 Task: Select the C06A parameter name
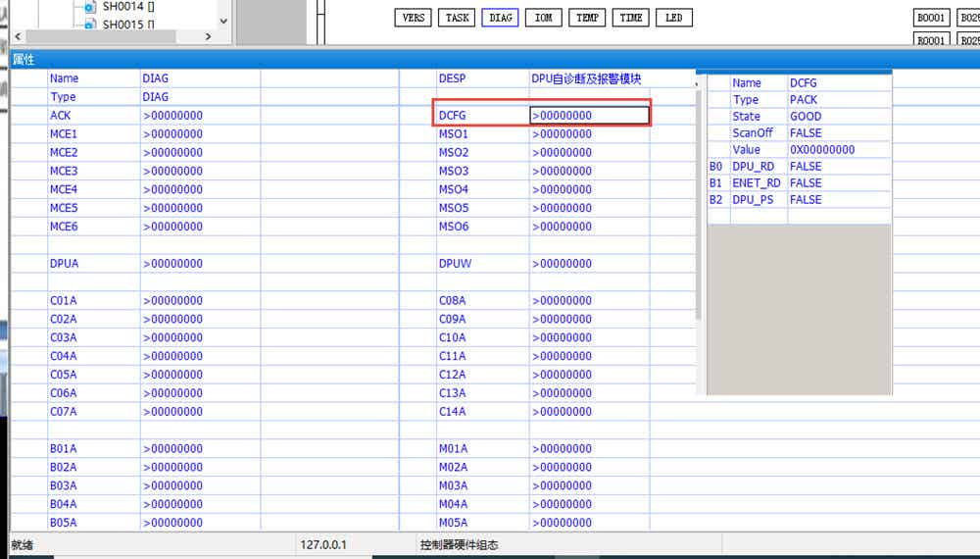pyautogui.click(x=63, y=392)
